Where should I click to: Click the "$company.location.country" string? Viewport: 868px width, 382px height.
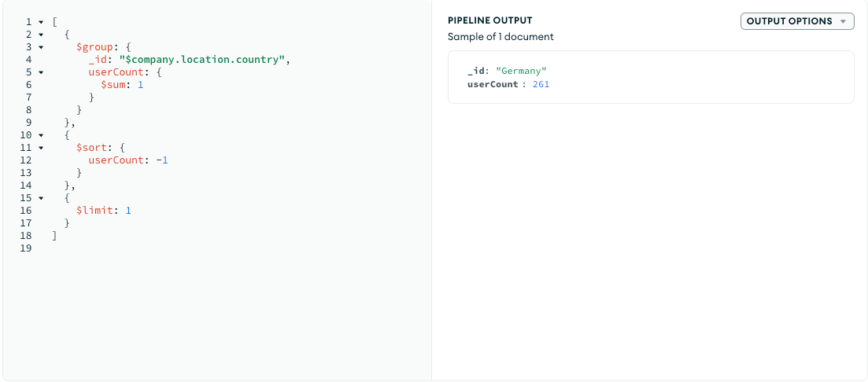coord(202,60)
